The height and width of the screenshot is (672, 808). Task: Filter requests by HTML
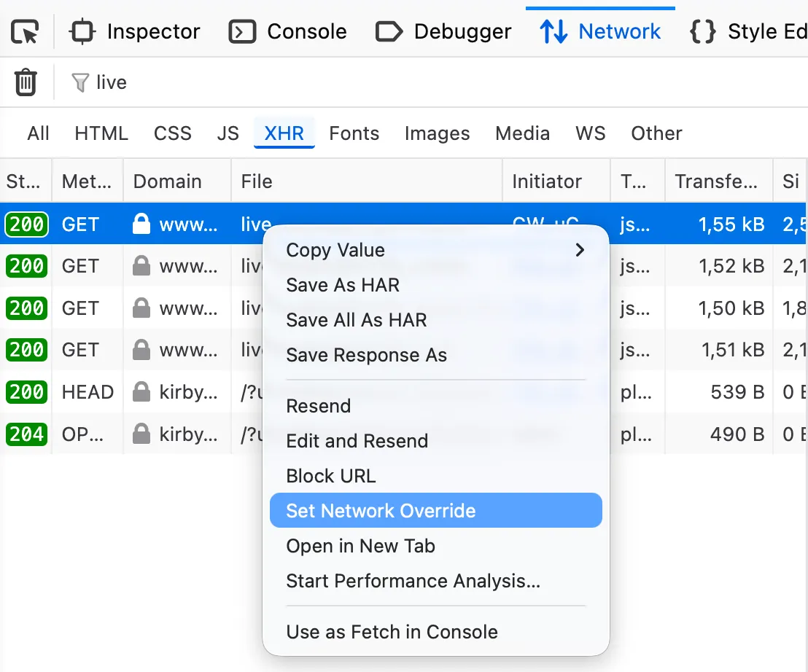pyautogui.click(x=101, y=133)
